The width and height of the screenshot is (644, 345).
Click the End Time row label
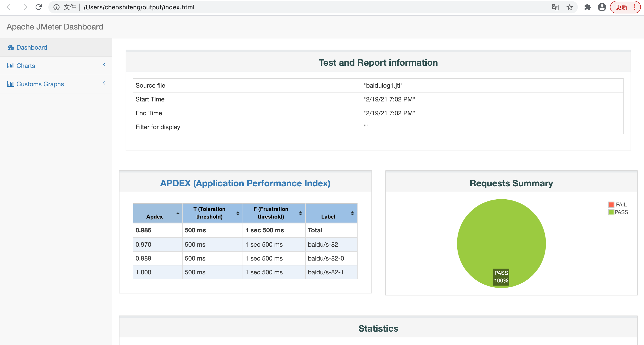(x=149, y=113)
